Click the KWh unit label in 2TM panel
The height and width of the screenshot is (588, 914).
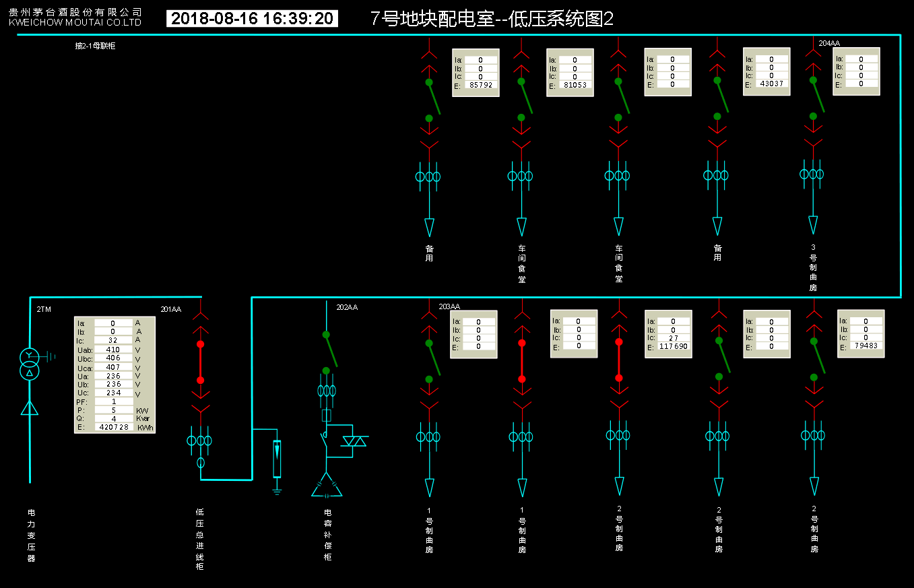(145, 428)
